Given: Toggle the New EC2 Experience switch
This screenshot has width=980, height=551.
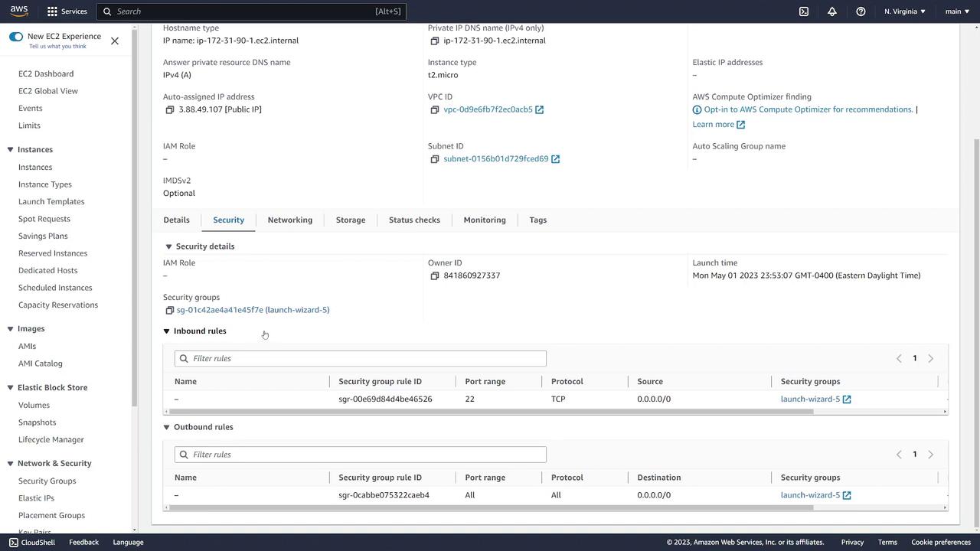Looking at the screenshot, I should [16, 37].
